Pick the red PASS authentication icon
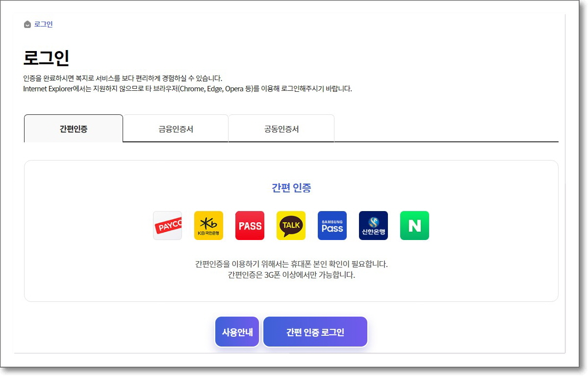This screenshot has height=376, width=588. [x=250, y=225]
